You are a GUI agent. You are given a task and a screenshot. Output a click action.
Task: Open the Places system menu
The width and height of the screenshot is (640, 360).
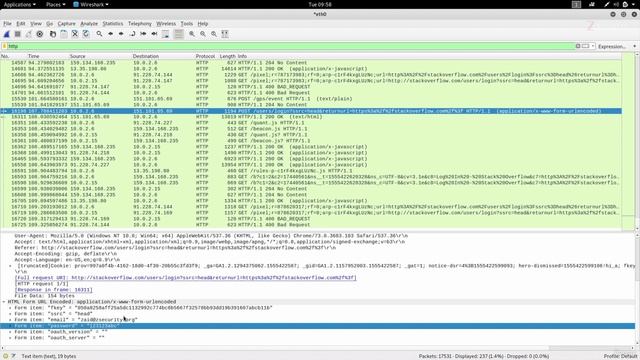pos(55,4)
